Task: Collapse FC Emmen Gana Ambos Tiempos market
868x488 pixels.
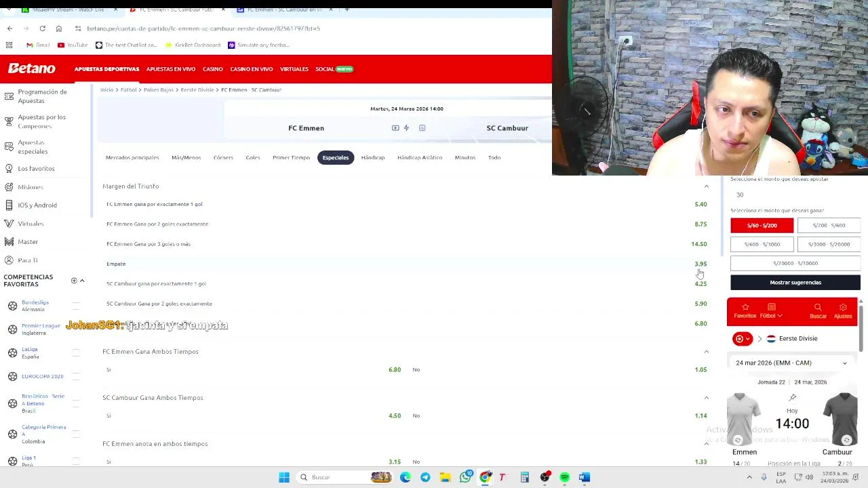Action: point(706,352)
